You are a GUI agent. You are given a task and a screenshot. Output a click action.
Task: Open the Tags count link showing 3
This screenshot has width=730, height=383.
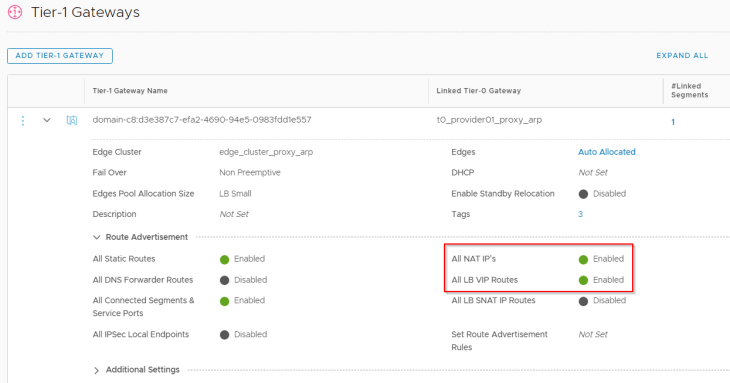[581, 215]
